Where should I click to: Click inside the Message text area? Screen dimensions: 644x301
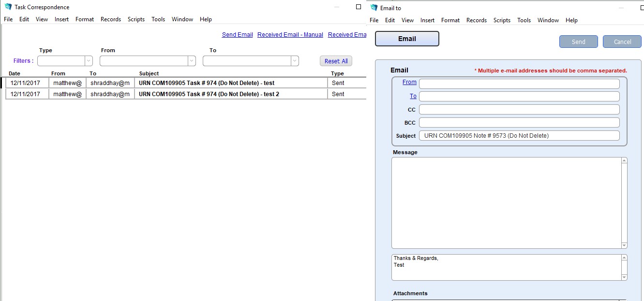pos(506,202)
